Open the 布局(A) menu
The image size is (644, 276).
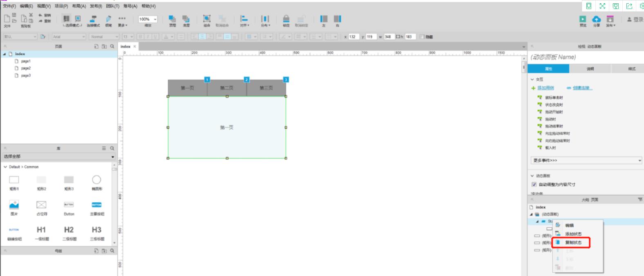pyautogui.click(x=79, y=6)
